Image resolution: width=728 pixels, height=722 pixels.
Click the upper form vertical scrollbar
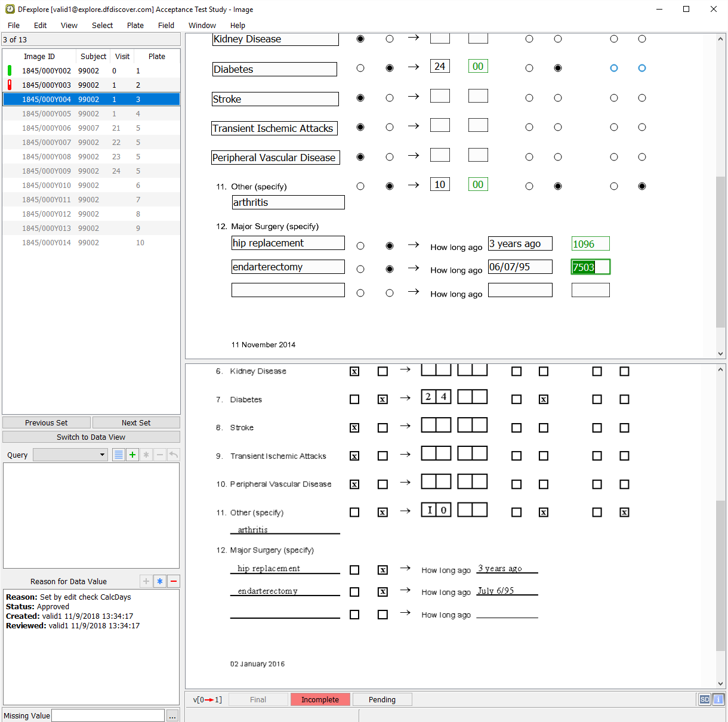pyautogui.click(x=720, y=251)
